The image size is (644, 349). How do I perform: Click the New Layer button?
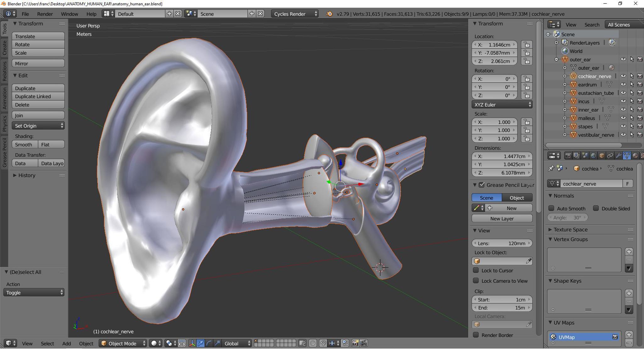tap(502, 218)
